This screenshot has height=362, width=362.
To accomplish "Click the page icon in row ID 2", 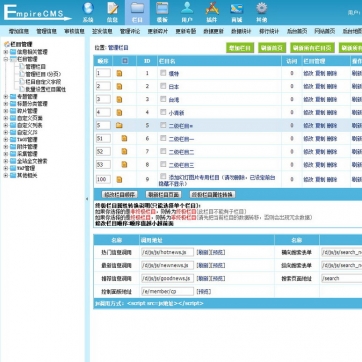I will point(119,86).
